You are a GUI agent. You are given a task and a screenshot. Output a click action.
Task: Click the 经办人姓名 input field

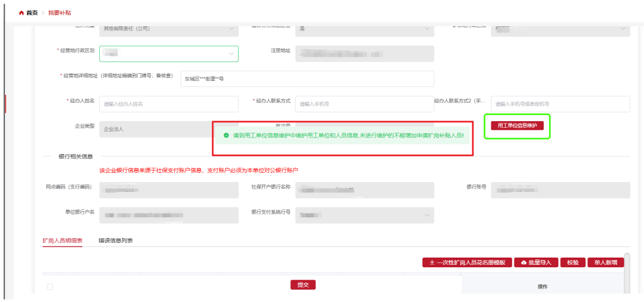click(169, 104)
